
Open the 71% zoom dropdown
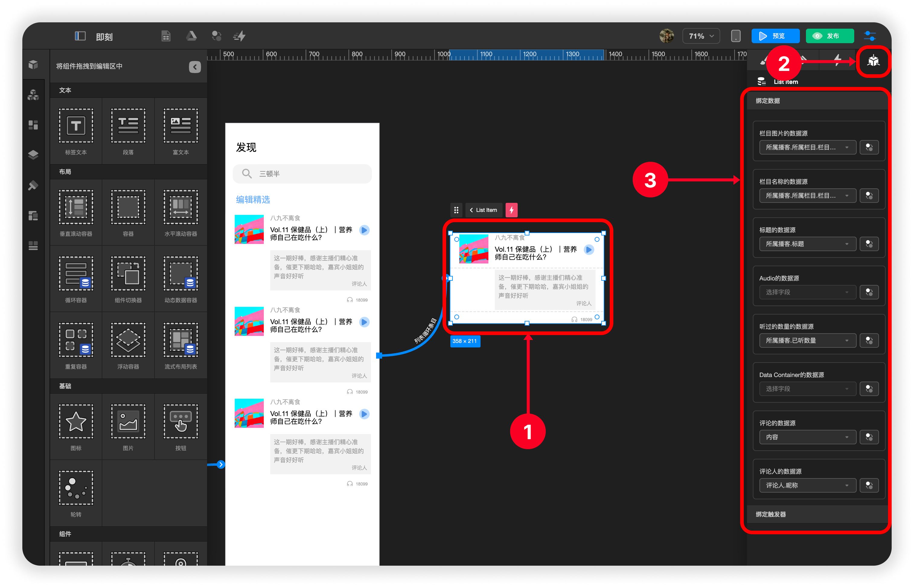click(x=701, y=36)
